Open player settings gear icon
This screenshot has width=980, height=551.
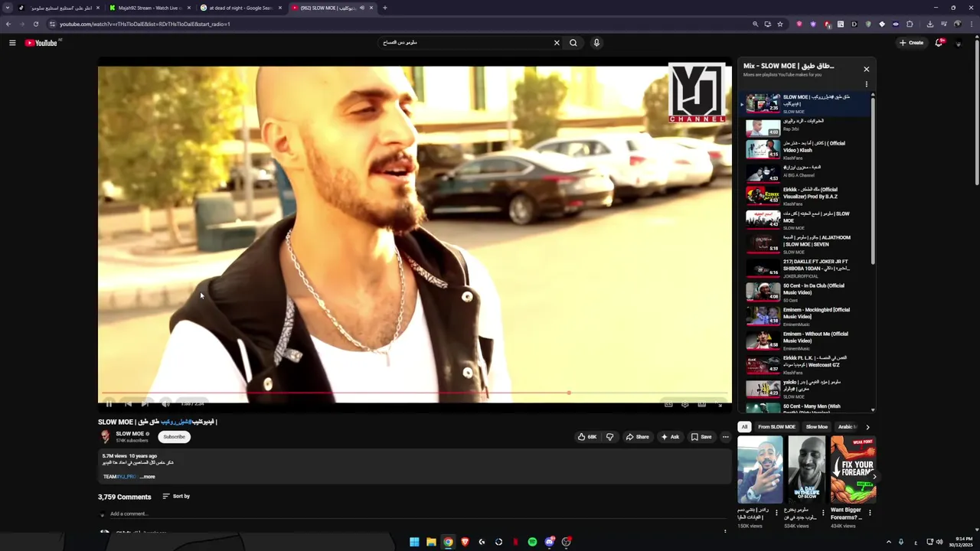pyautogui.click(x=685, y=403)
